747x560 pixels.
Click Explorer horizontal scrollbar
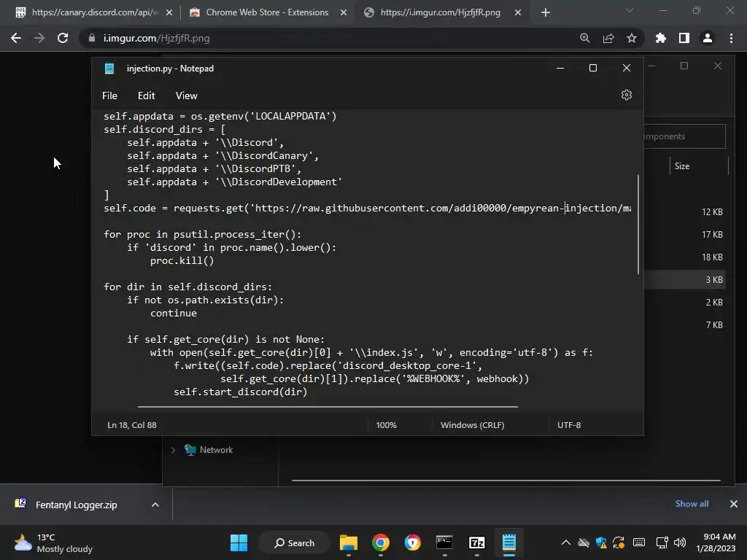point(506,481)
